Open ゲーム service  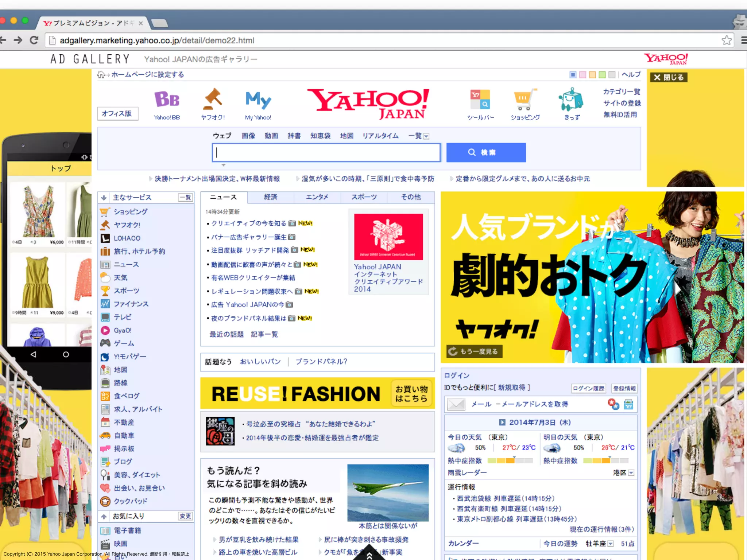coord(124,343)
